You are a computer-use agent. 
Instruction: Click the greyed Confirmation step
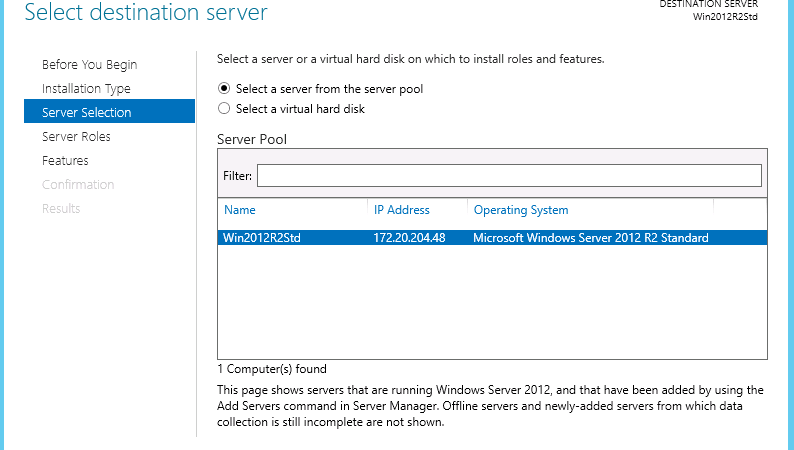(x=78, y=184)
